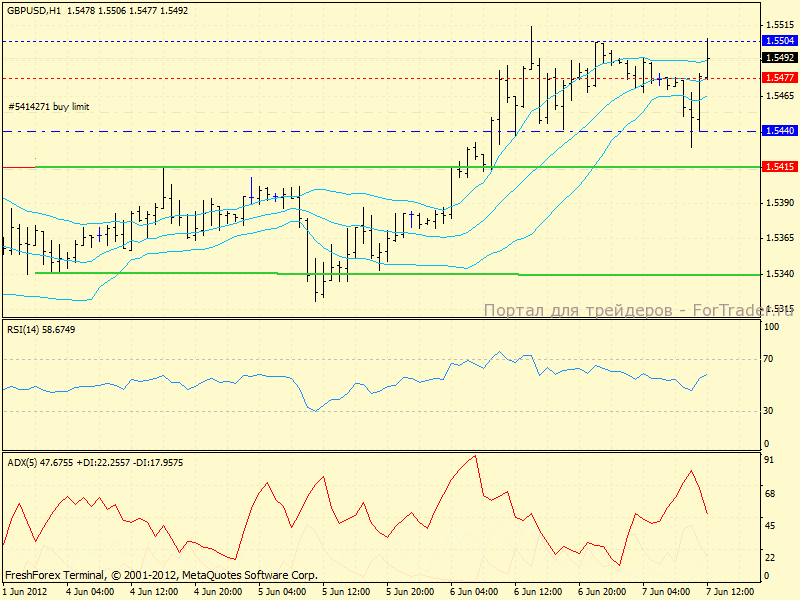The image size is (800, 600).
Task: Click the red 1.5477 price level tag
Action: pos(779,78)
